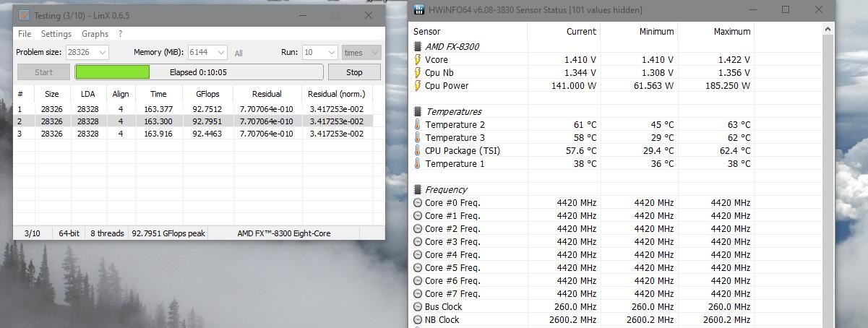Screen dimensions: 868x328
Task: Click thermometer icon beside CPU Package (TSI)
Action: (x=417, y=150)
